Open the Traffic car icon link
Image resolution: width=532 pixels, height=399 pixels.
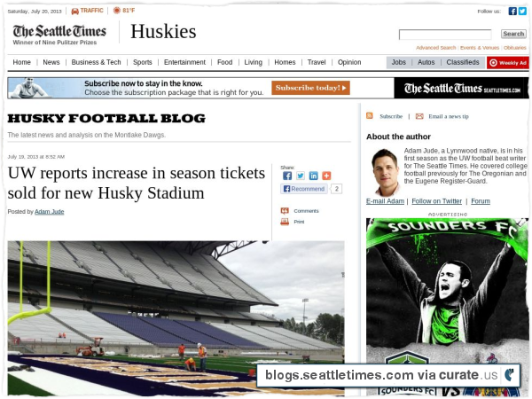(75, 12)
